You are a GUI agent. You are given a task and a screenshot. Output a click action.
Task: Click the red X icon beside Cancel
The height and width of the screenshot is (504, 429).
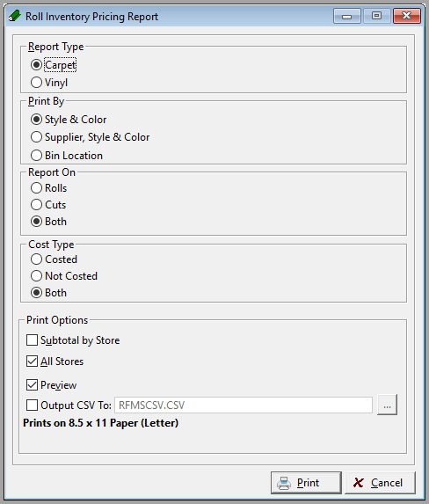(x=359, y=483)
